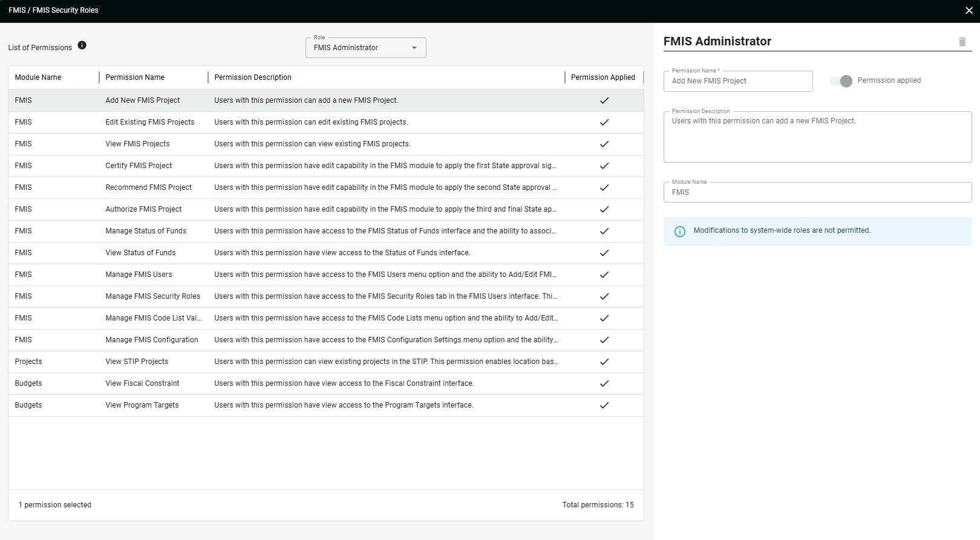Screen dimensions: 980x540
Task: Click checkmark in Recommend FMIS Project row
Action: pyautogui.click(x=604, y=187)
